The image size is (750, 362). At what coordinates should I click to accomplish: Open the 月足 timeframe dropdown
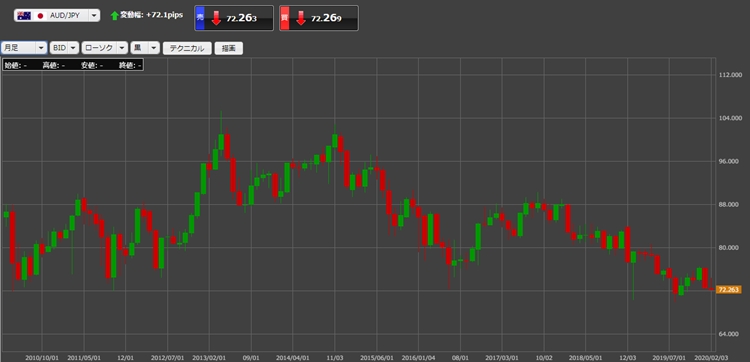pyautogui.click(x=24, y=48)
